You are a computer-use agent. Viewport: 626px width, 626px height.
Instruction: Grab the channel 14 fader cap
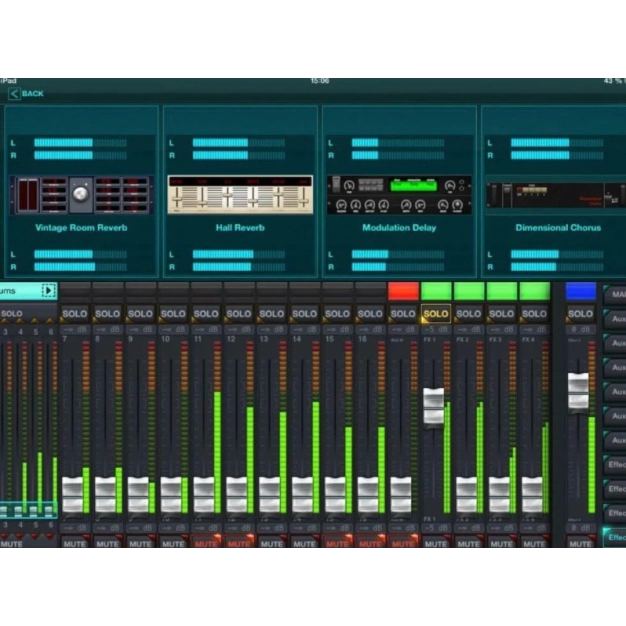pyautogui.click(x=303, y=495)
